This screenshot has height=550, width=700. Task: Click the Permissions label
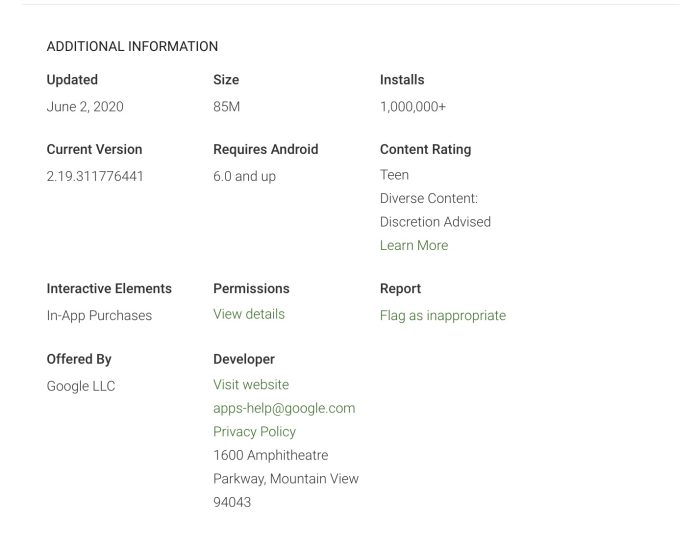(251, 288)
